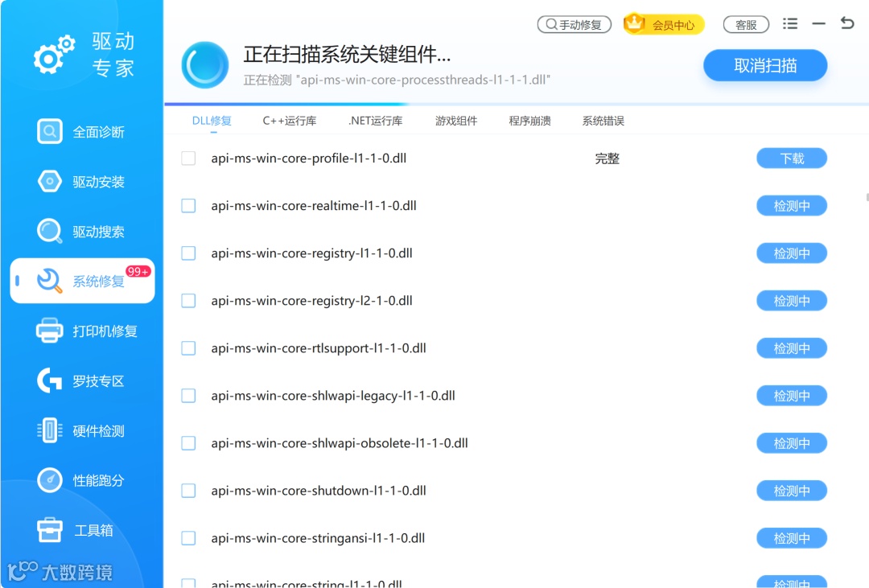Check the api-ms-win-core-shlwapi-obsolete-l1-1-0.dll checkbox
Viewport: 869px width, 588px height.
click(188, 443)
